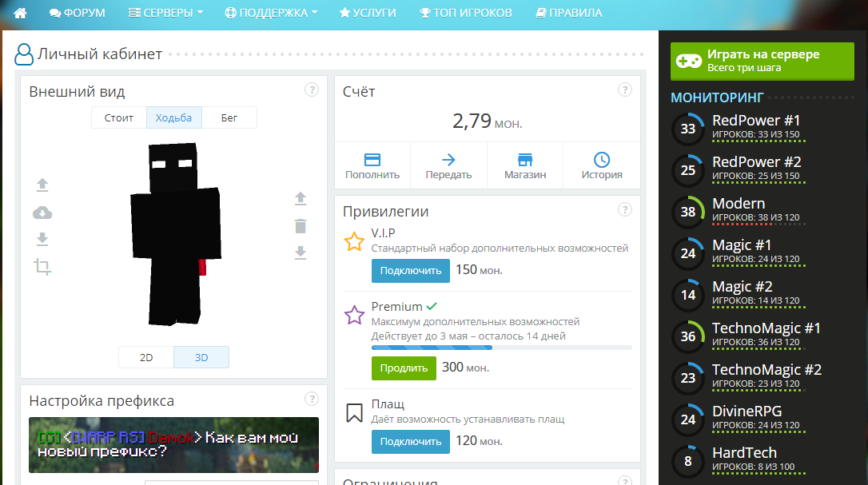This screenshot has height=485, width=868.
Task: Open the Magic #2 server link
Action: tap(743, 286)
